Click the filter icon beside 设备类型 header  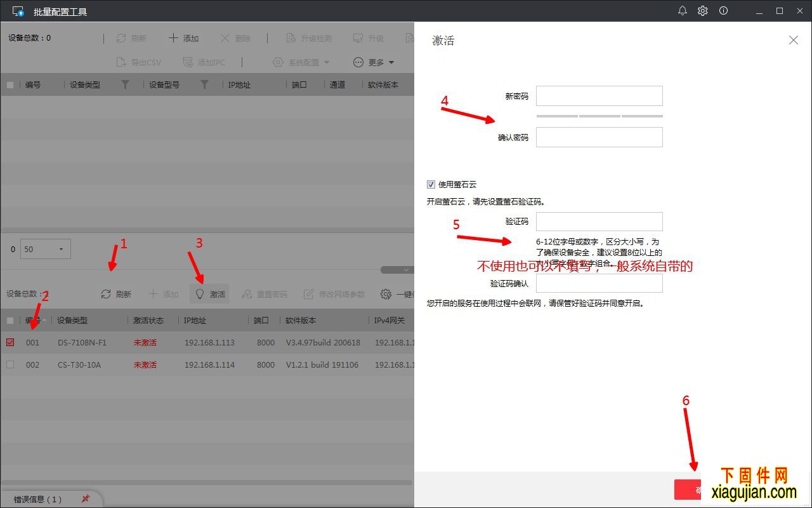point(125,84)
